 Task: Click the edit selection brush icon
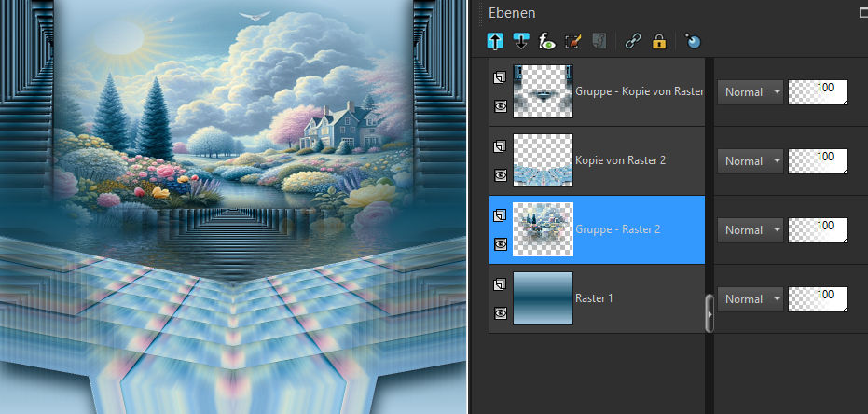(x=573, y=42)
